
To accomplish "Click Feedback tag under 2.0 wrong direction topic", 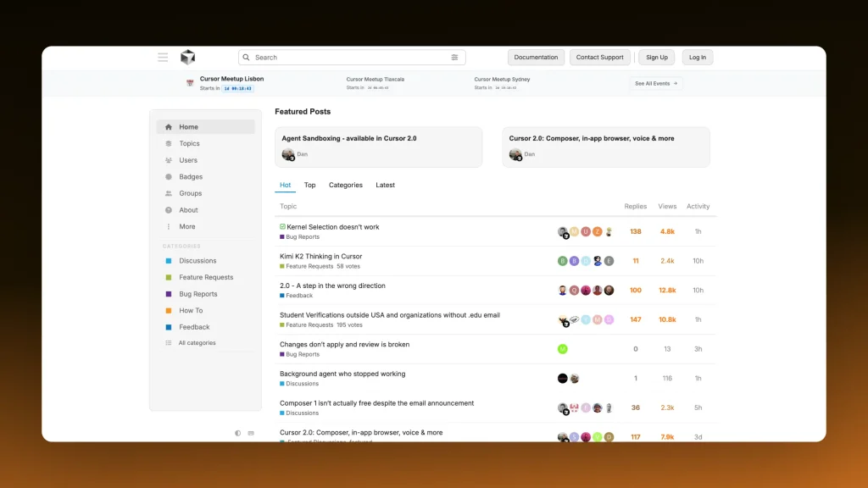I will (x=296, y=296).
